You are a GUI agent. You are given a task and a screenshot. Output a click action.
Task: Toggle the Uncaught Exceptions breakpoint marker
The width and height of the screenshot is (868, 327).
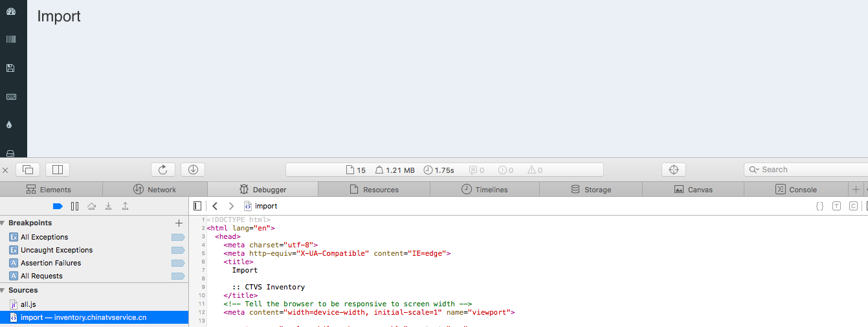coord(178,250)
